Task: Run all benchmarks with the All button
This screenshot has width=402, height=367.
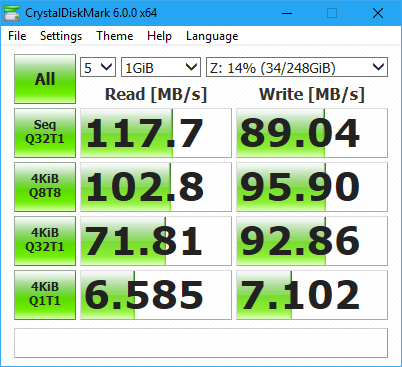Action: 45,79
